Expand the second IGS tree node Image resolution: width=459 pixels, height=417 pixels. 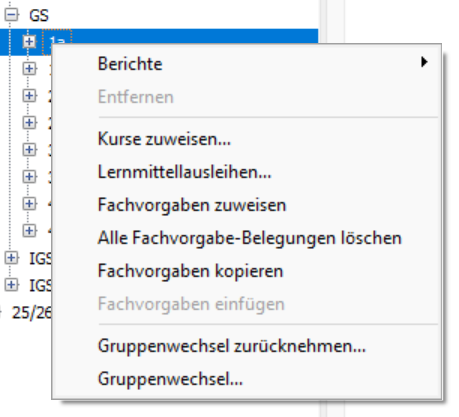coord(11,285)
